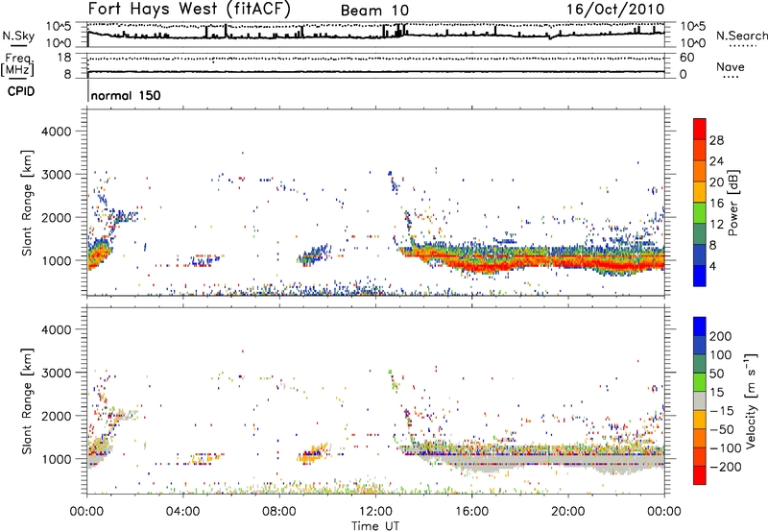This screenshot has width=768, height=532.
Task: Click the 'normal 150' CPID text
Action: pos(126,95)
